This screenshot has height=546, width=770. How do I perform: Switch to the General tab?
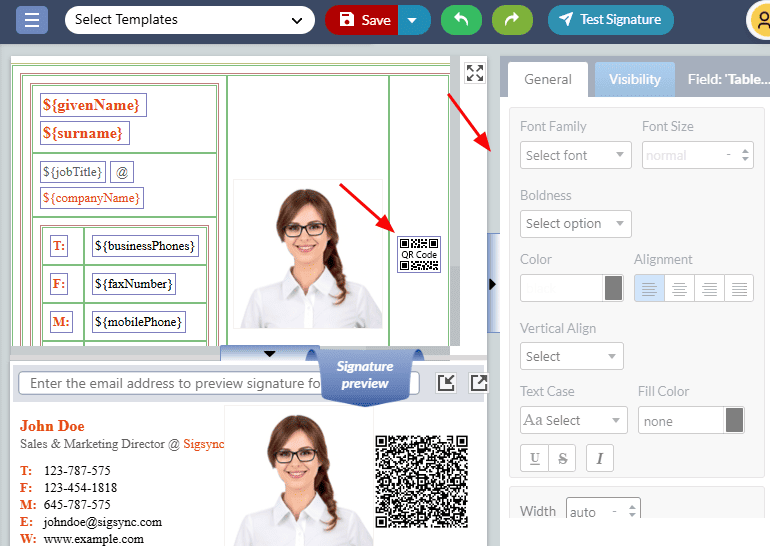(548, 79)
